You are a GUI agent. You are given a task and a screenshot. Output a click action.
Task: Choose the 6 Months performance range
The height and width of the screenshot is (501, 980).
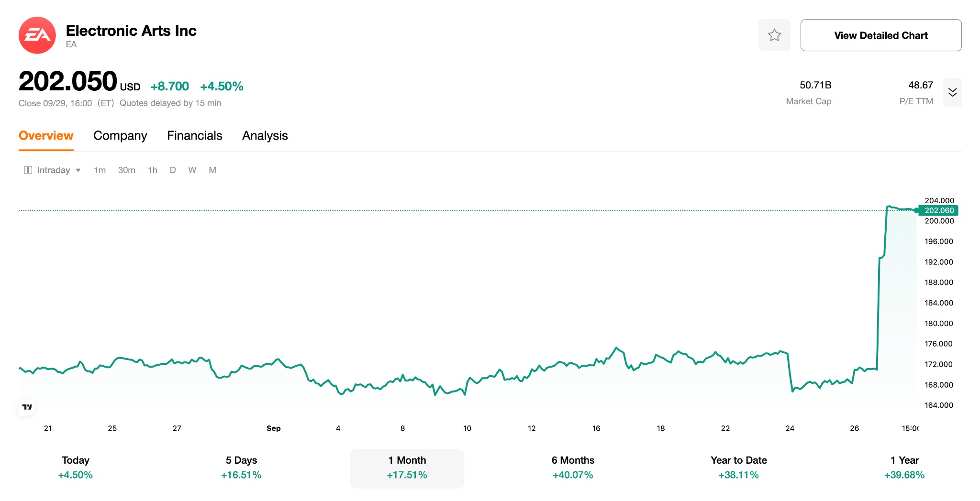tap(573, 468)
